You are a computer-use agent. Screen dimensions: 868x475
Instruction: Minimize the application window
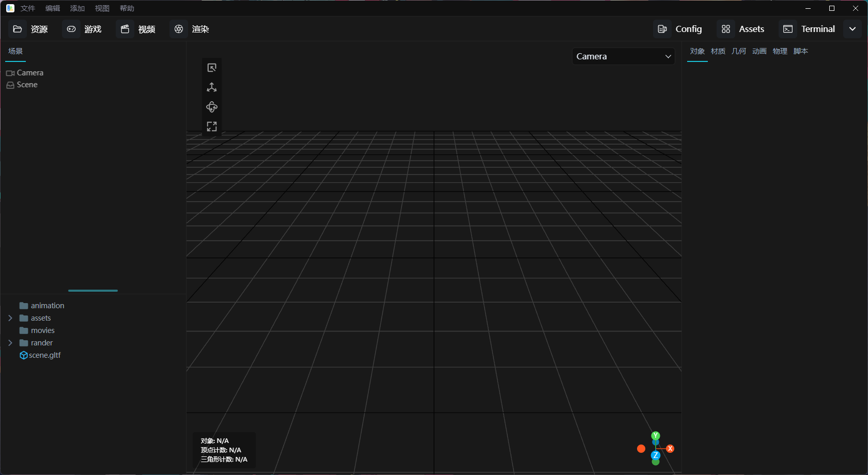coord(808,8)
